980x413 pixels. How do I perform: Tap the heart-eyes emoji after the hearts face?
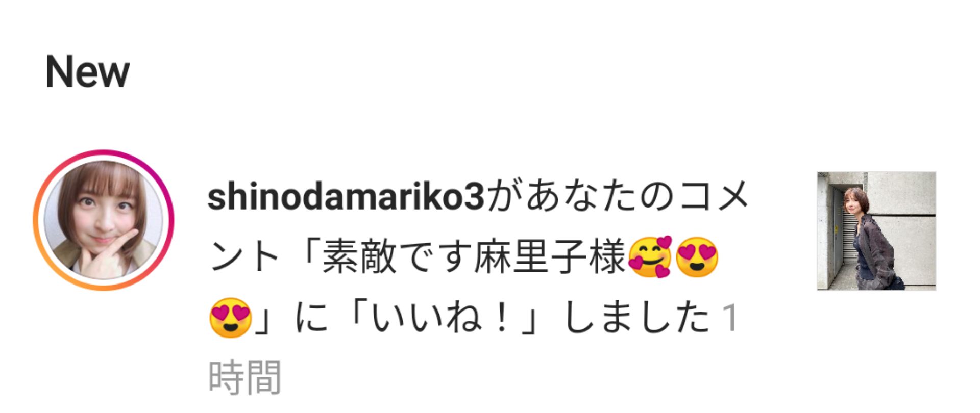(697, 257)
